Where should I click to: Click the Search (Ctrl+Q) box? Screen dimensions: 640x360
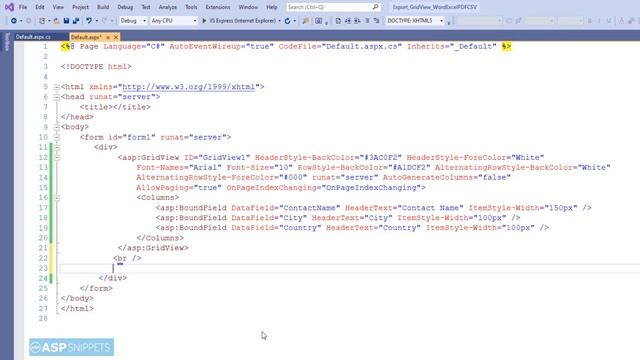point(333,7)
